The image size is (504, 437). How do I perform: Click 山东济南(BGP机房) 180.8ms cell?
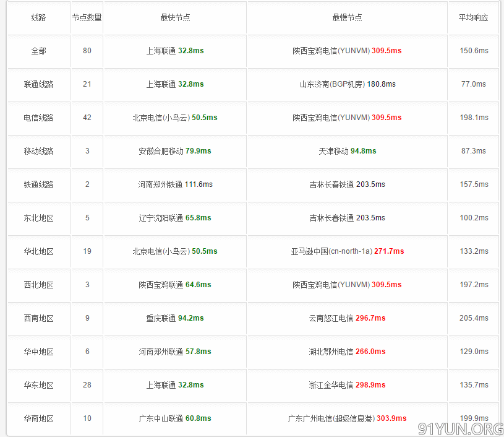click(x=348, y=84)
